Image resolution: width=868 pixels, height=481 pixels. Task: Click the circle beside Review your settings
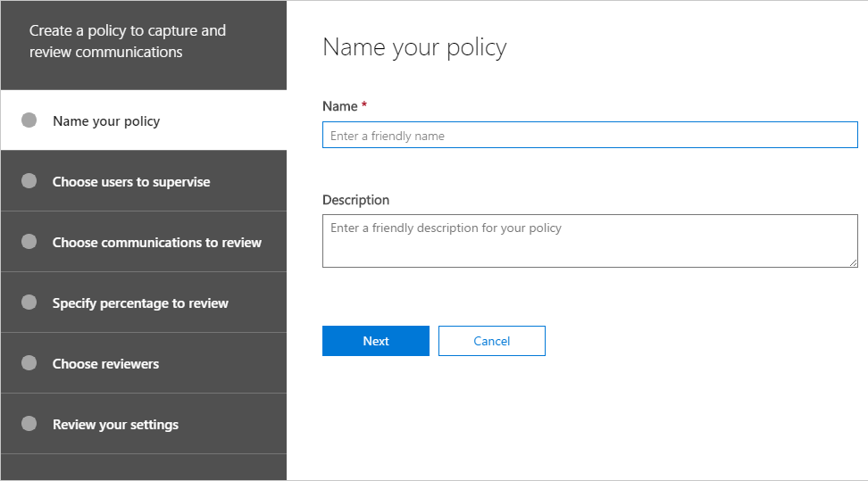[x=29, y=423]
